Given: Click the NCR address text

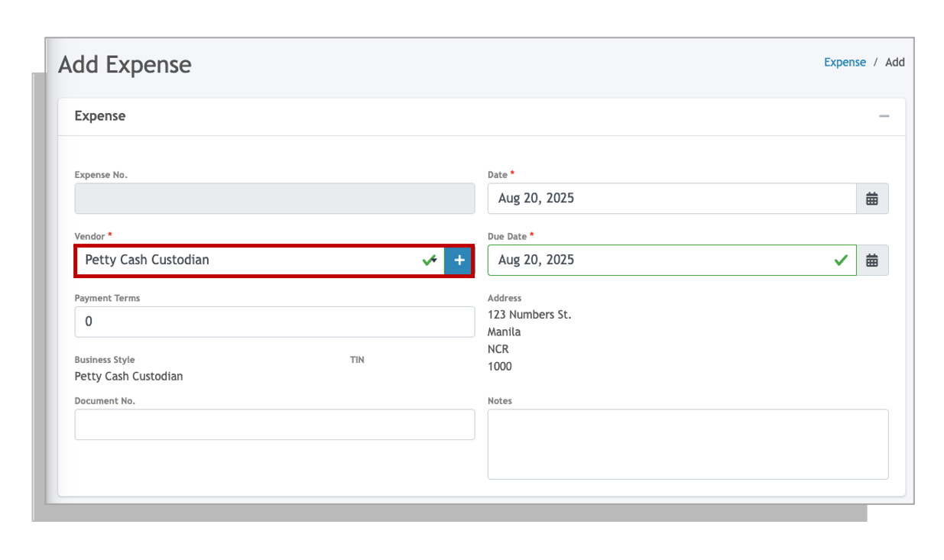Looking at the screenshot, I should tap(498, 349).
